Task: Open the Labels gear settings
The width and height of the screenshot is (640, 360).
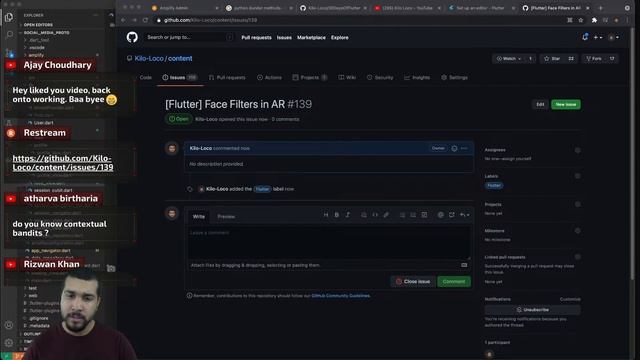Action: point(578,176)
